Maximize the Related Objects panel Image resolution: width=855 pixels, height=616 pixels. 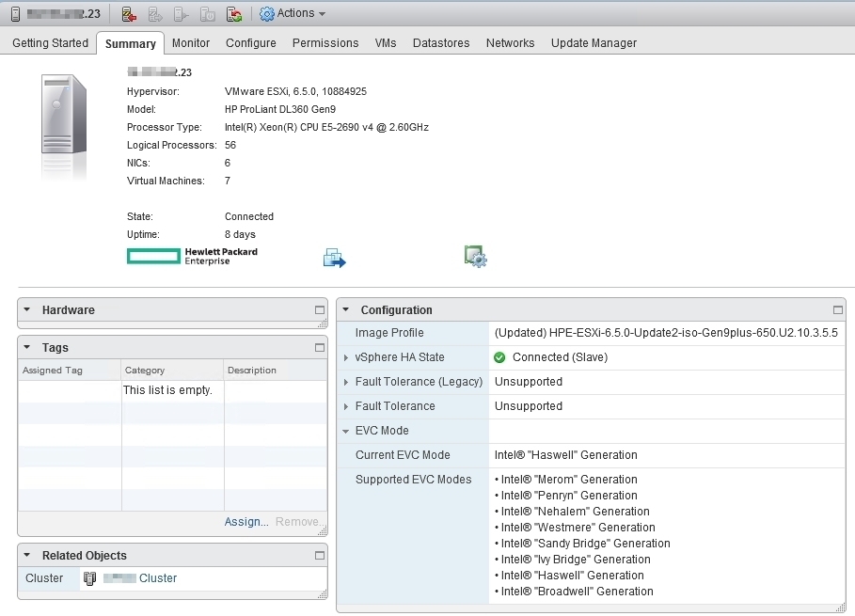point(320,556)
